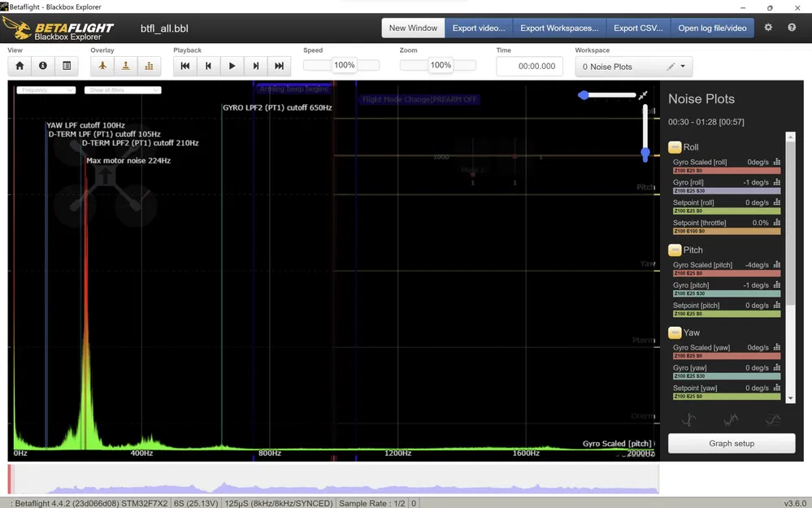Show spectrum for Gyro Scaled [roll]

(x=777, y=162)
